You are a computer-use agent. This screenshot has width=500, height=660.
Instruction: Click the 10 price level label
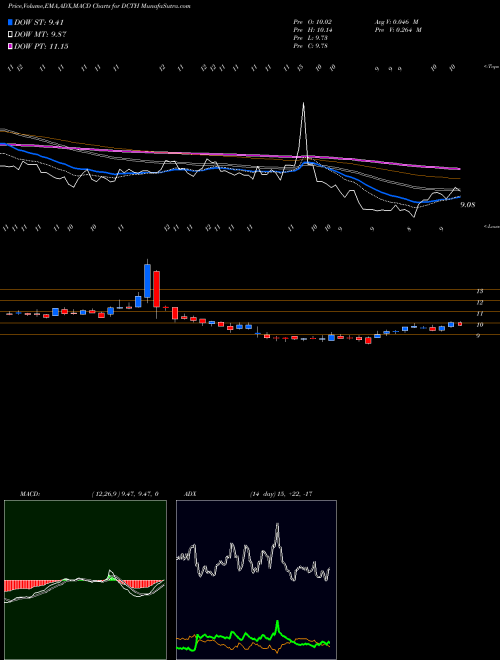tap(479, 325)
